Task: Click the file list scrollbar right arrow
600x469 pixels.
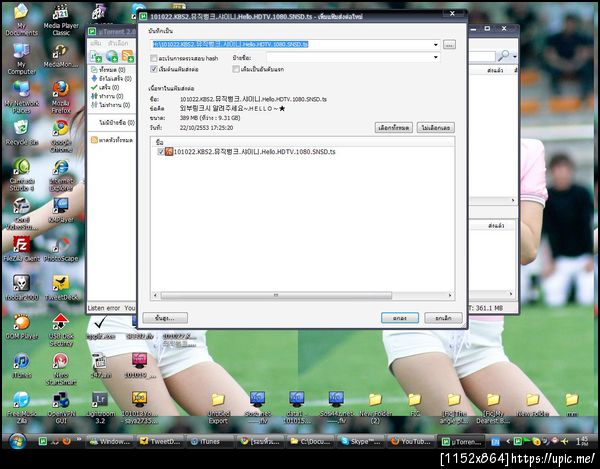Action: pyautogui.click(x=450, y=295)
